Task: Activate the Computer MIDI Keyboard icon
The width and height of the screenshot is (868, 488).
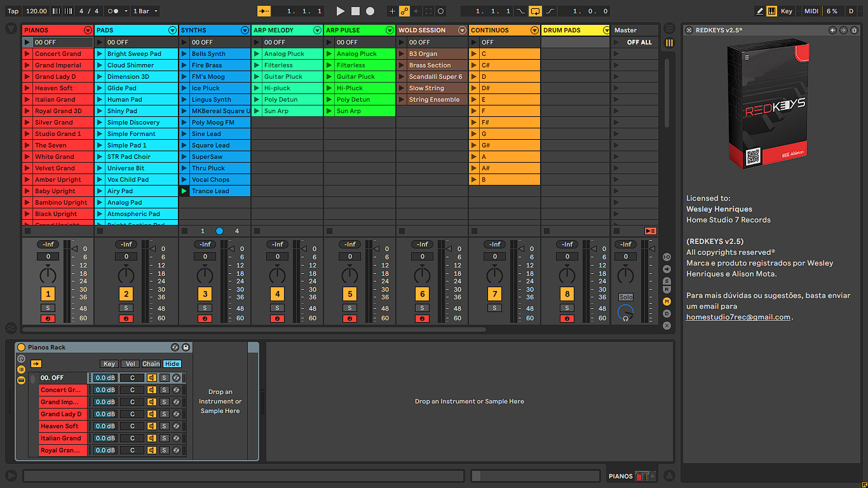Action: point(771,11)
